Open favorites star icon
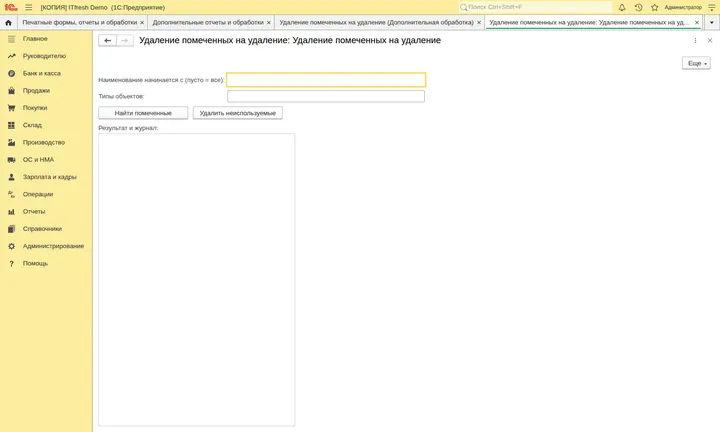The height and width of the screenshot is (432, 720). click(655, 7)
